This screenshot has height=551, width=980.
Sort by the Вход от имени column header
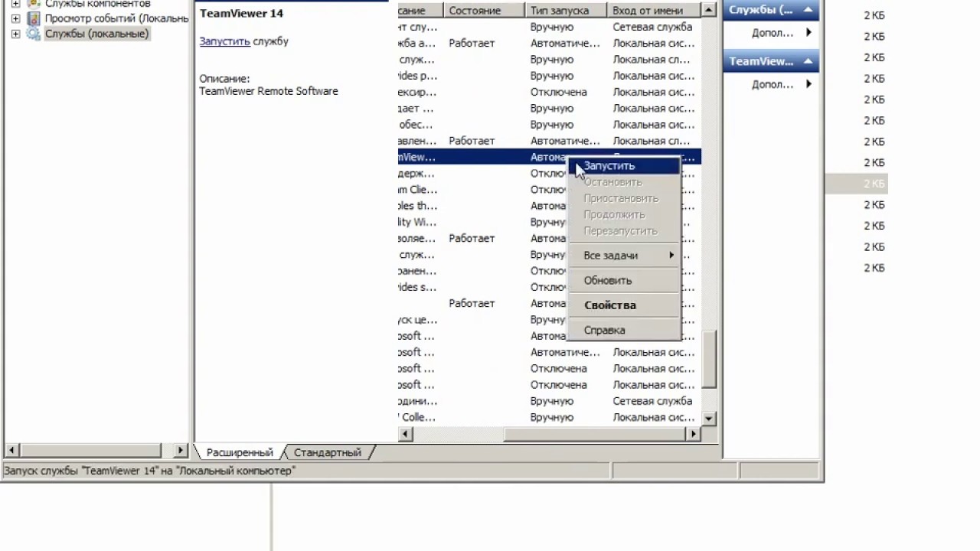point(654,11)
